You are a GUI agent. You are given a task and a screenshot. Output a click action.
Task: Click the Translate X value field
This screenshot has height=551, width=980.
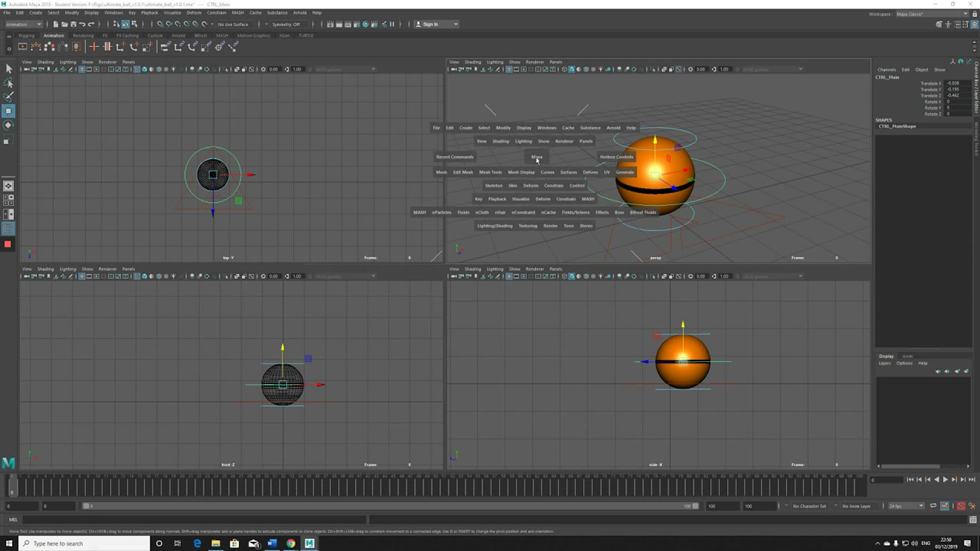[x=958, y=83]
